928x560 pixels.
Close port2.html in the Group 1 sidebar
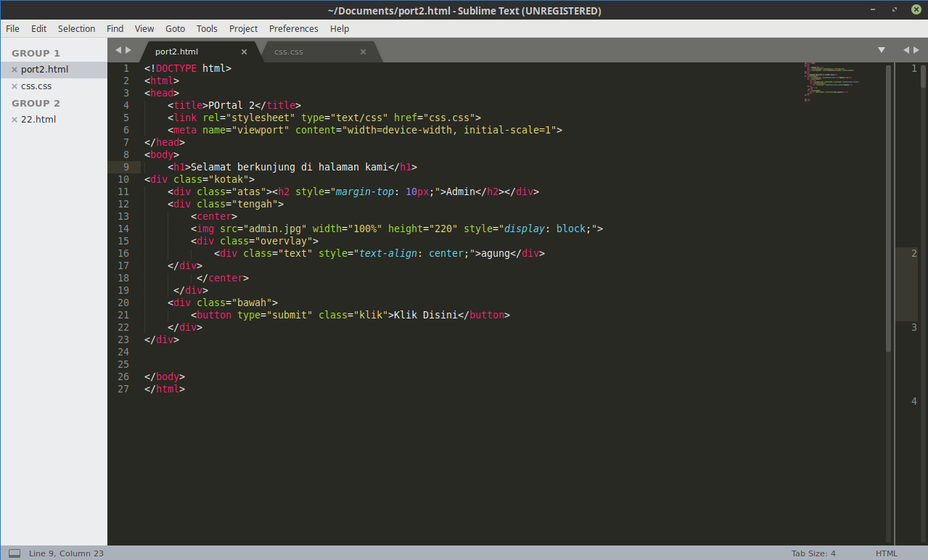click(x=15, y=70)
